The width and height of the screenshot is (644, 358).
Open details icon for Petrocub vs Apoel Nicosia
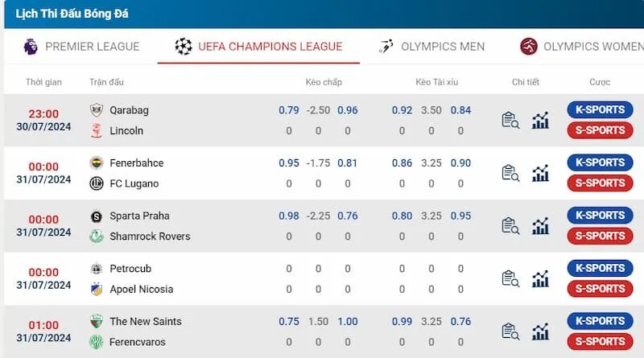[x=510, y=279]
